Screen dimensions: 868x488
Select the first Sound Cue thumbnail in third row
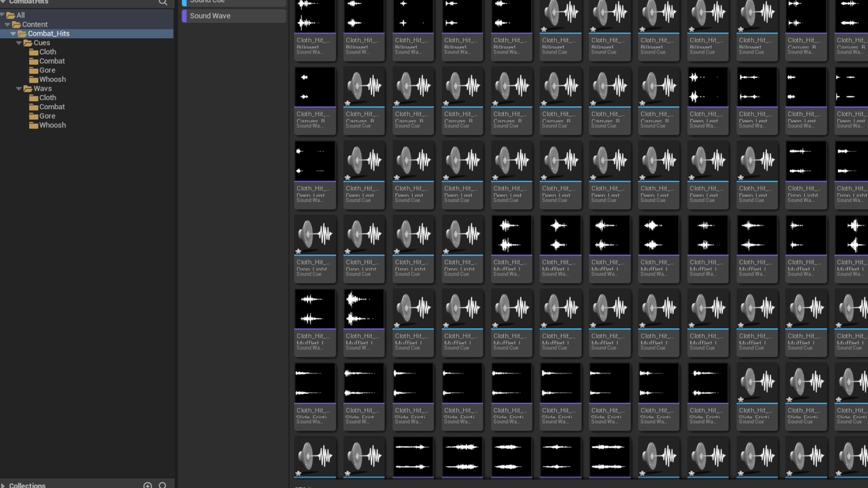[364, 161]
